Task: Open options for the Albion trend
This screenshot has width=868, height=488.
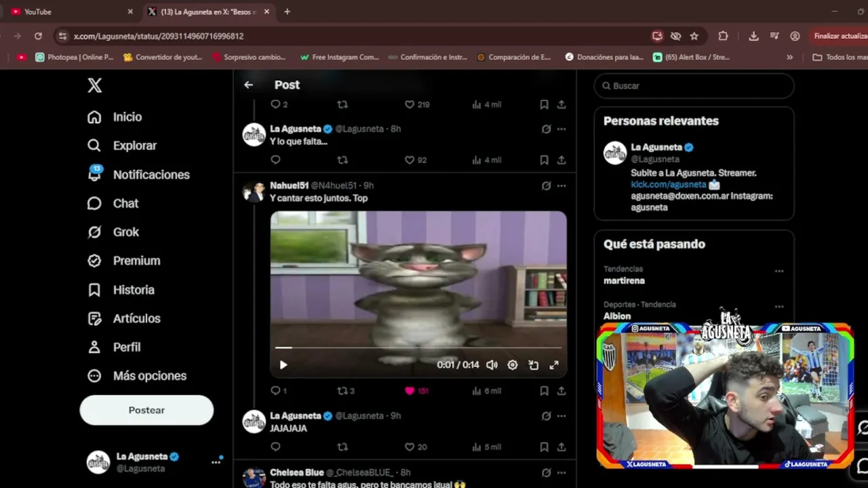Action: 779,306
